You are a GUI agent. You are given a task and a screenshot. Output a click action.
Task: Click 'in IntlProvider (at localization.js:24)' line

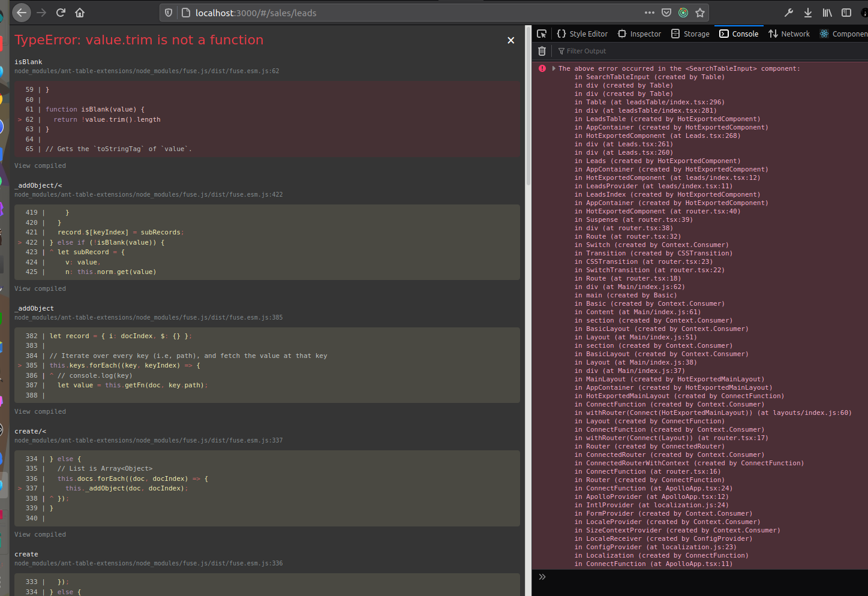tap(651, 505)
